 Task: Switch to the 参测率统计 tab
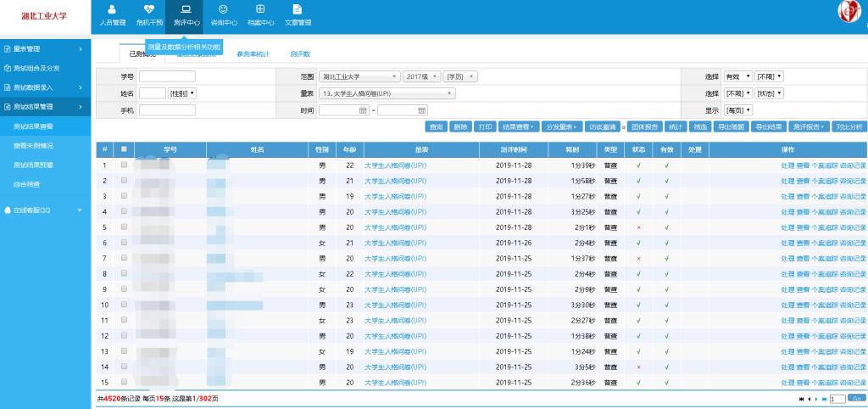253,54
